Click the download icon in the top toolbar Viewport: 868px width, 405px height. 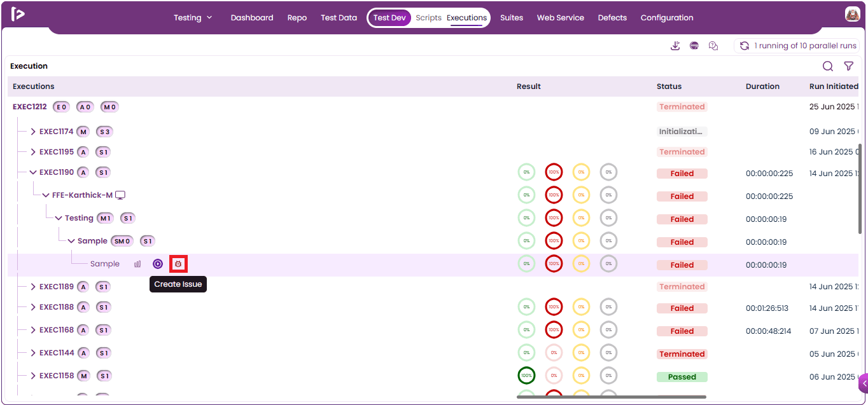pos(676,46)
